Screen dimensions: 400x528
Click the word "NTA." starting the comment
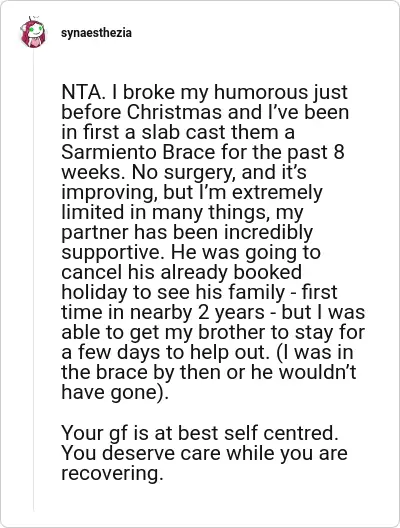pyautogui.click(x=82, y=92)
